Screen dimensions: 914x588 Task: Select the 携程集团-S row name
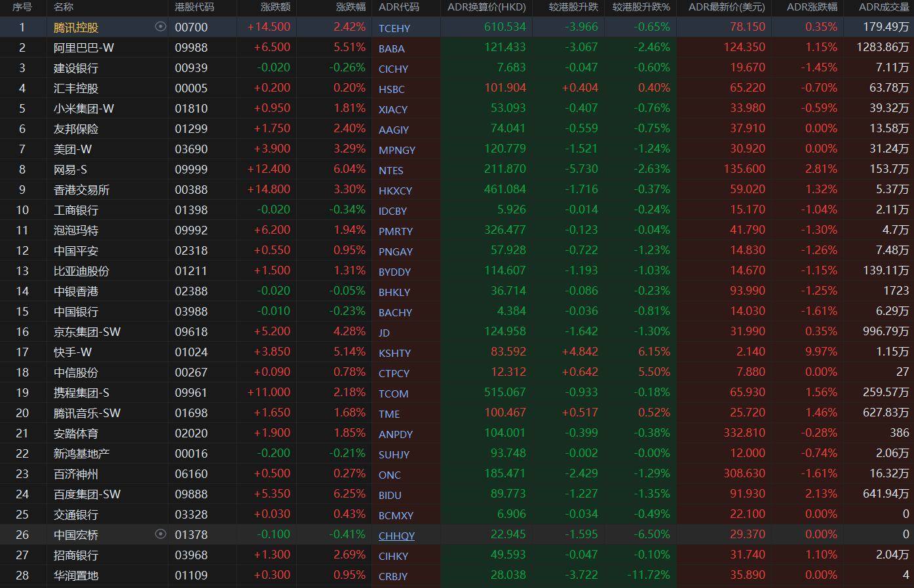[82, 393]
